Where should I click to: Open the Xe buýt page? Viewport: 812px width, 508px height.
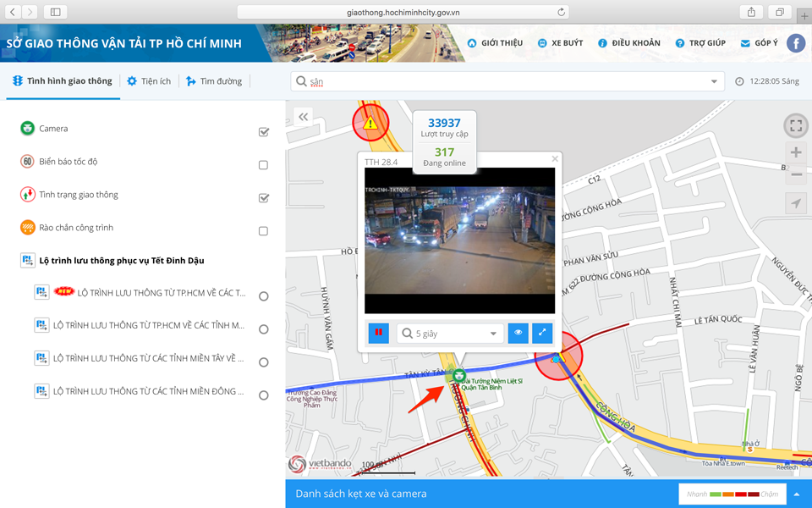pyautogui.click(x=560, y=43)
